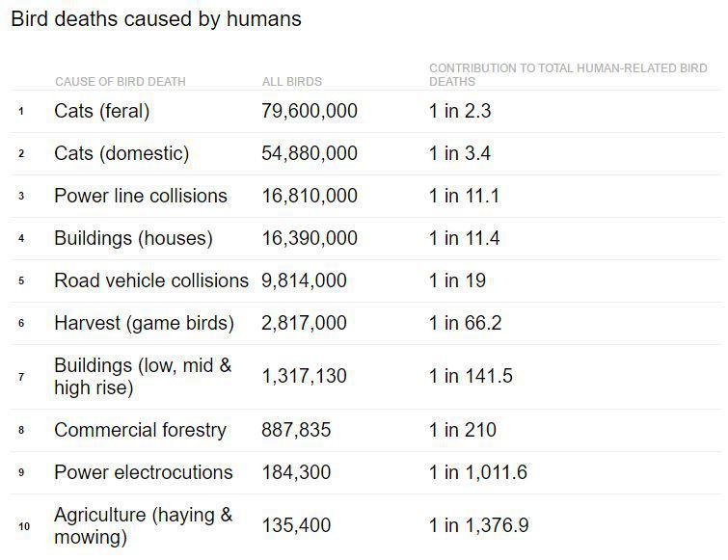Select the "Commercial forestry" row label
The width and height of the screenshot is (728, 560).
[140, 430]
